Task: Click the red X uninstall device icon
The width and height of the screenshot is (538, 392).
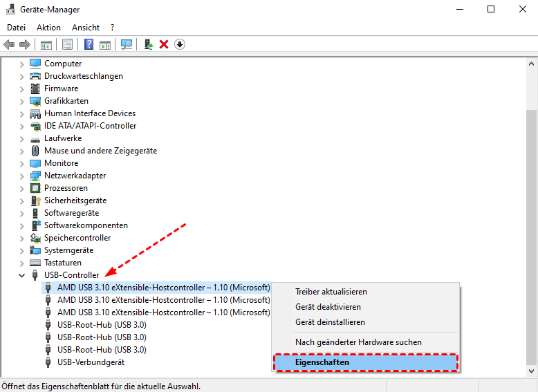Action: 164,44
